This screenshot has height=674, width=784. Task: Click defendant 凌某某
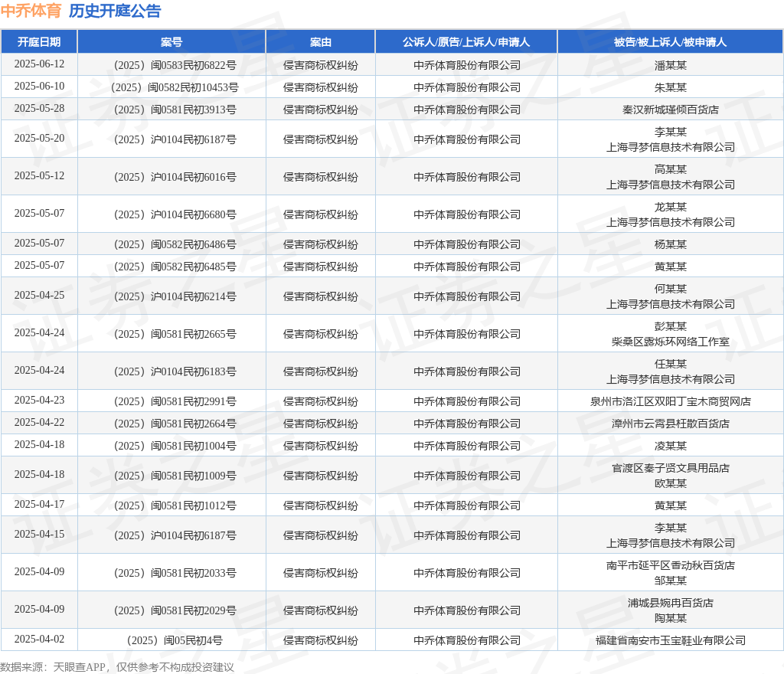[671, 446]
